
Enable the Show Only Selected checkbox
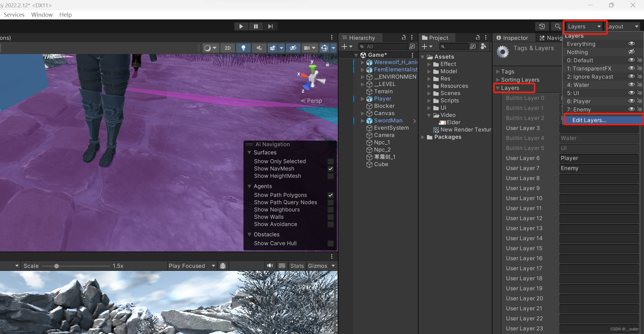point(330,162)
